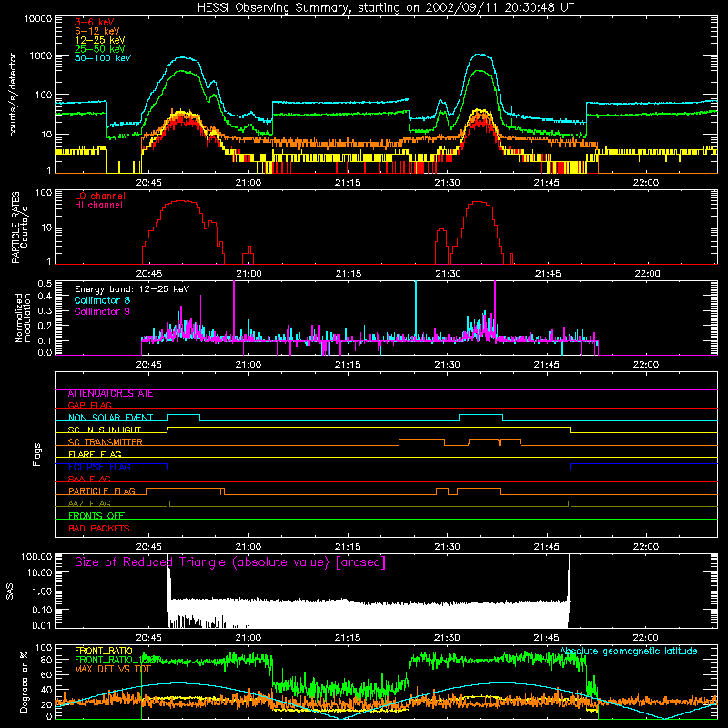Image resolution: width=728 pixels, height=728 pixels.
Task: Click the LO channel legend label
Action: pos(100,196)
